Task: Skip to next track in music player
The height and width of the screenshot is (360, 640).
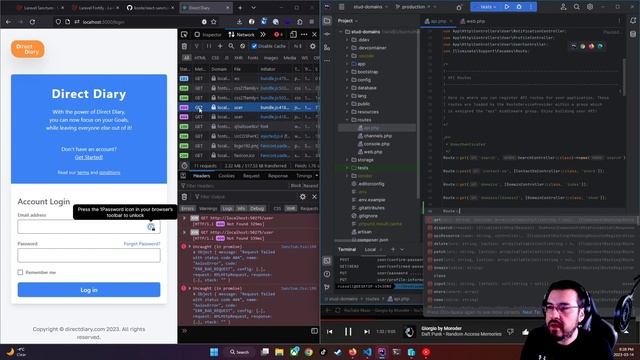Action: pos(367,332)
